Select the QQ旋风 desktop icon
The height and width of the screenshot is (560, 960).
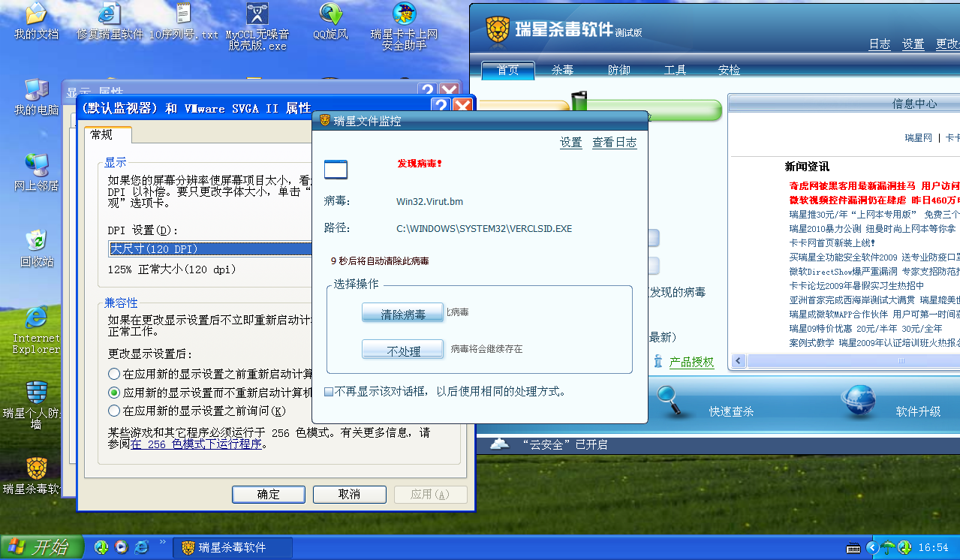330,22
